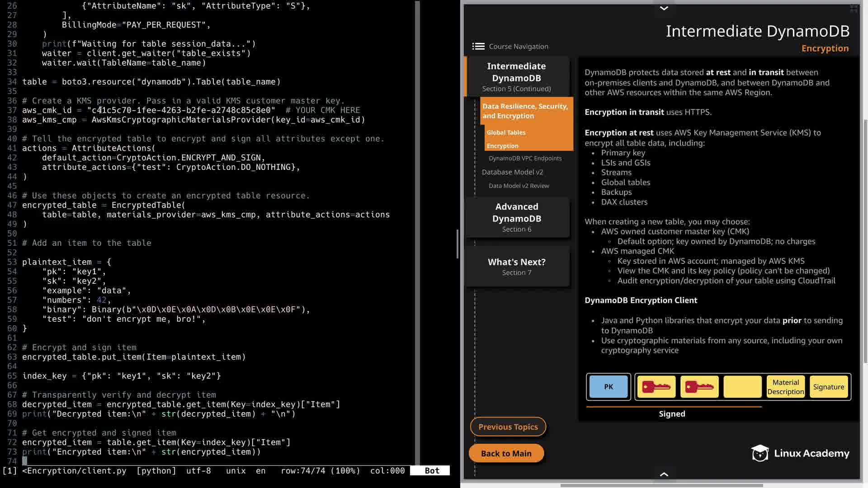Click the fullscreen icon in top-right corner
868x488 pixels.
pyautogui.click(x=854, y=9)
